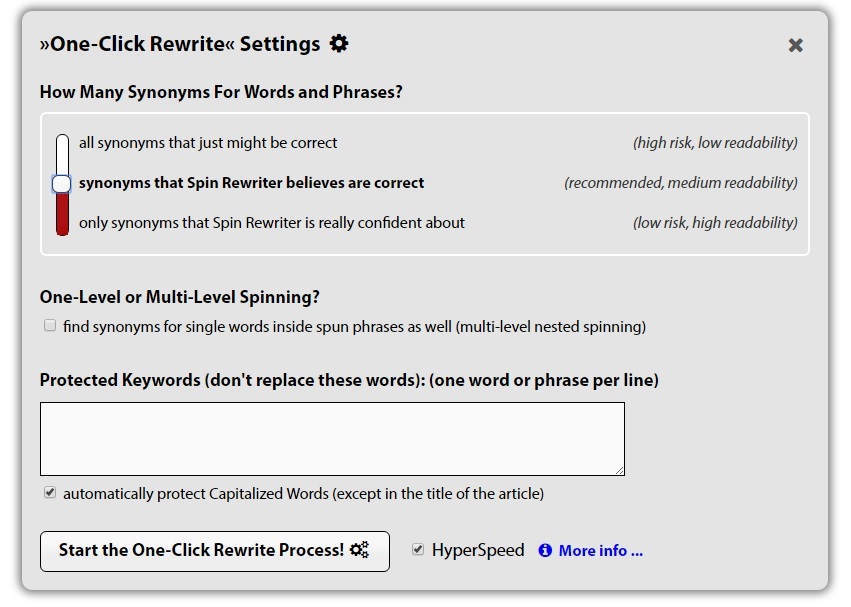Image resolution: width=851 pixels, height=607 pixels.
Task: Uncheck automatically protect Capitalized Words
Action: click(50, 492)
